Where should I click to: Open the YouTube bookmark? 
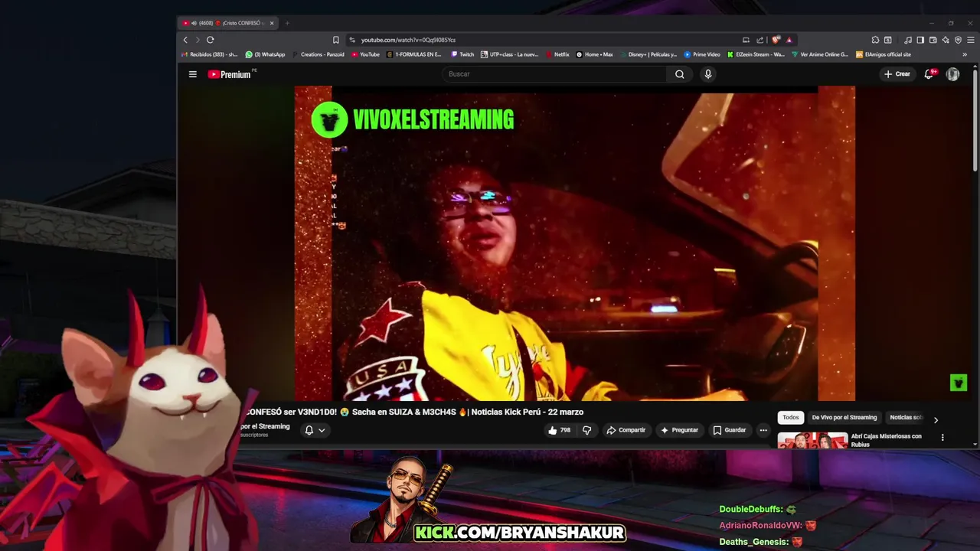[365, 54]
